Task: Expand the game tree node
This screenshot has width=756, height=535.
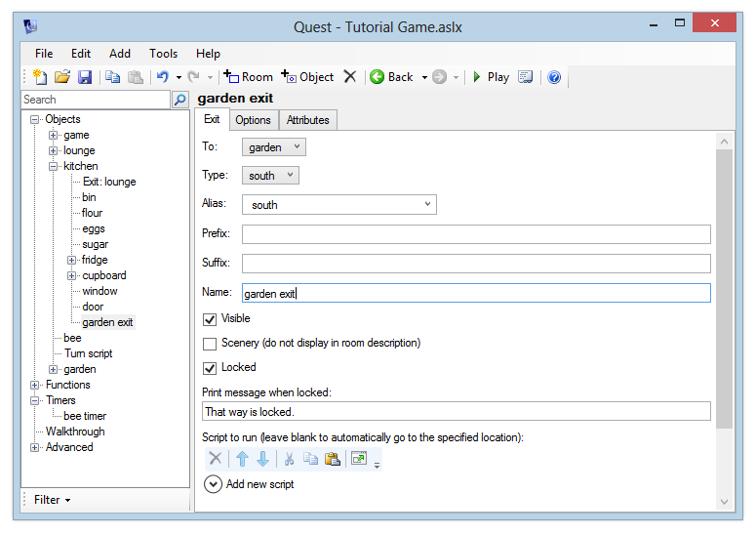Action: click(53, 135)
